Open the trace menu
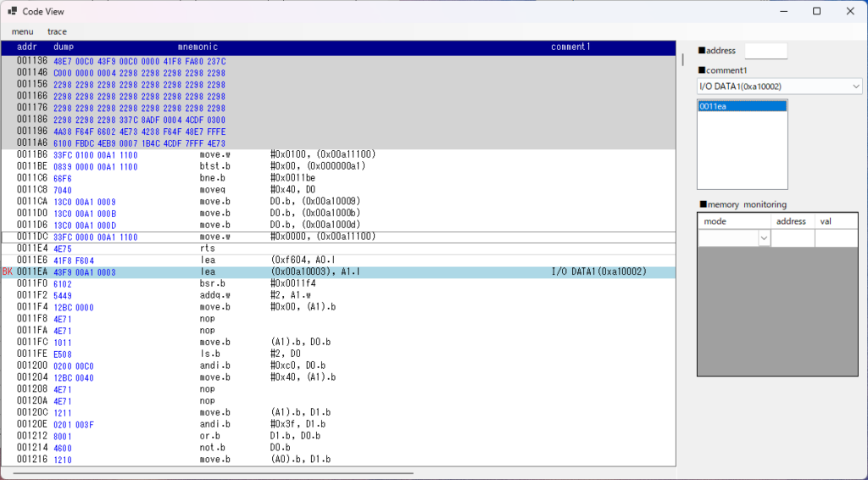 57,31
